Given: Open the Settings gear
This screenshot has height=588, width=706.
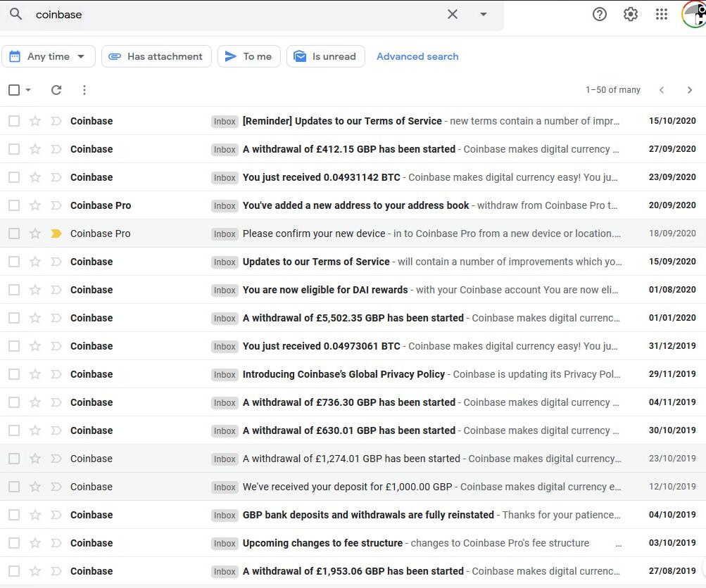Looking at the screenshot, I should 631,14.
